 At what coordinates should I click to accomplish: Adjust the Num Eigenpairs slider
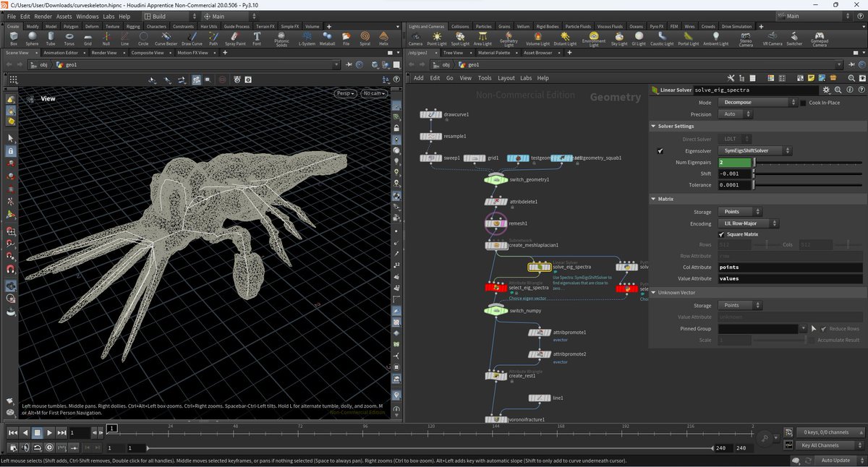coord(809,163)
